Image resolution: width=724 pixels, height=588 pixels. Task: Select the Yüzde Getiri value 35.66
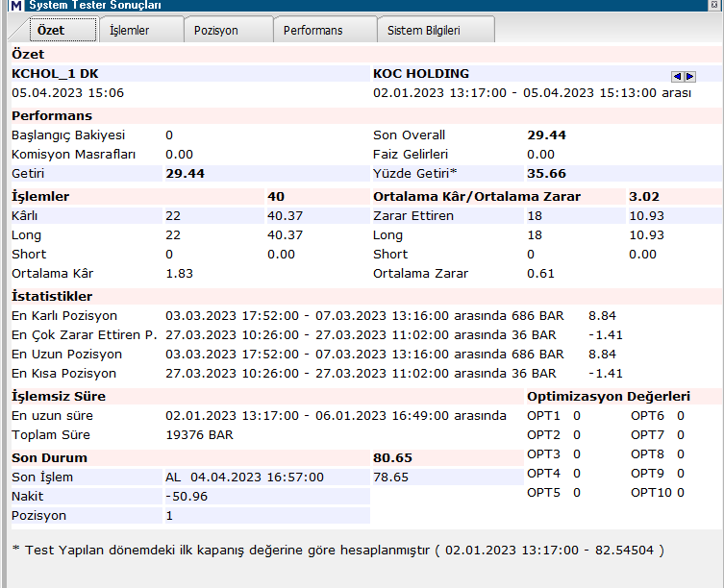(x=547, y=174)
